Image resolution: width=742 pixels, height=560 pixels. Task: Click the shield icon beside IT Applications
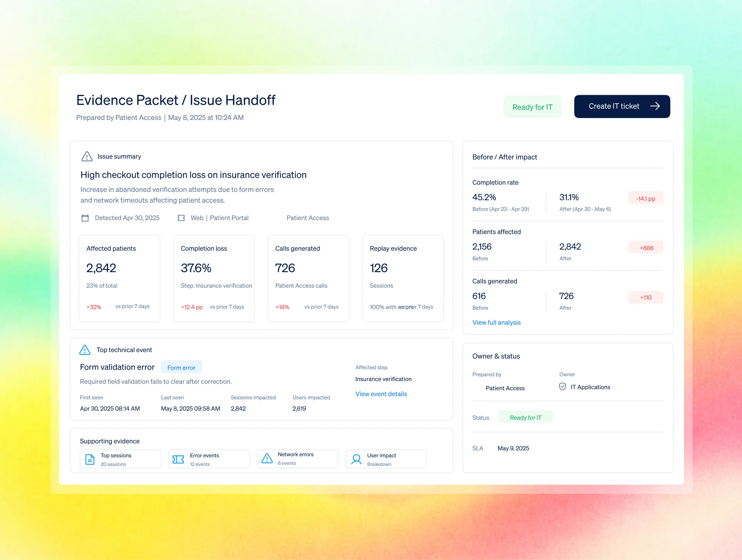(562, 387)
